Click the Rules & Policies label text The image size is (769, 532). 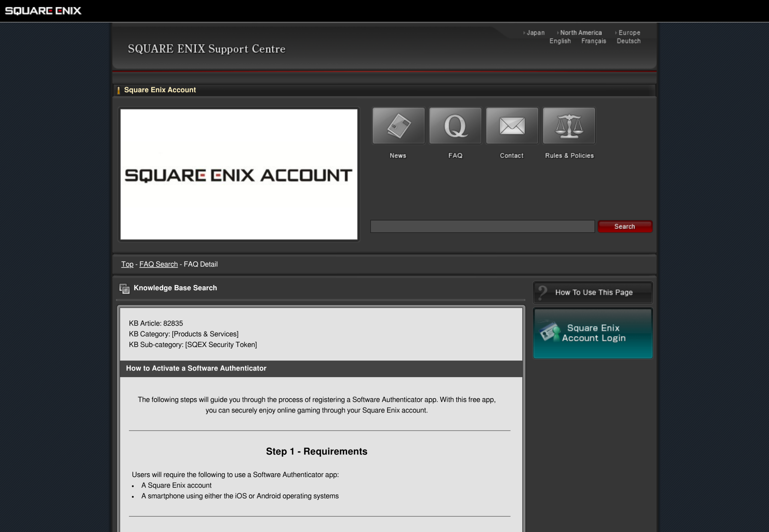569,156
